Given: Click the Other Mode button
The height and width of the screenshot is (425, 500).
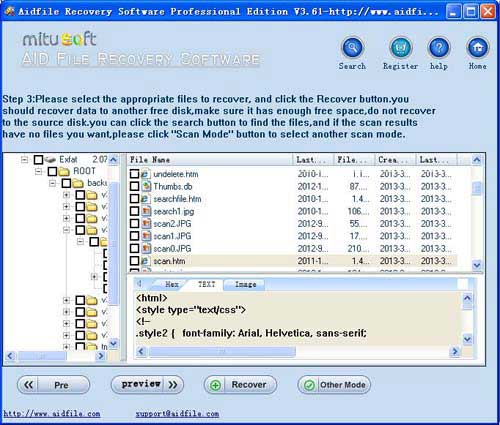Looking at the screenshot, I should 334,385.
